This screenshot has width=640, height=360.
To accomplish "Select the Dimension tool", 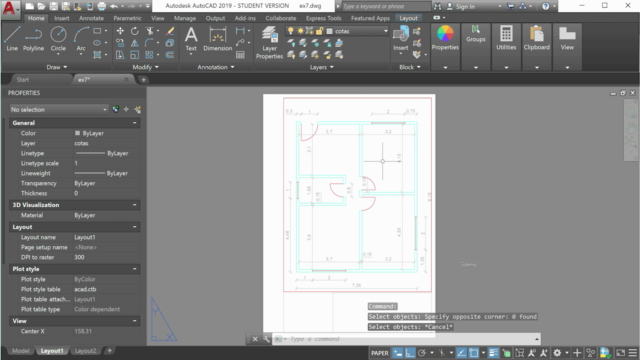I will (x=218, y=39).
